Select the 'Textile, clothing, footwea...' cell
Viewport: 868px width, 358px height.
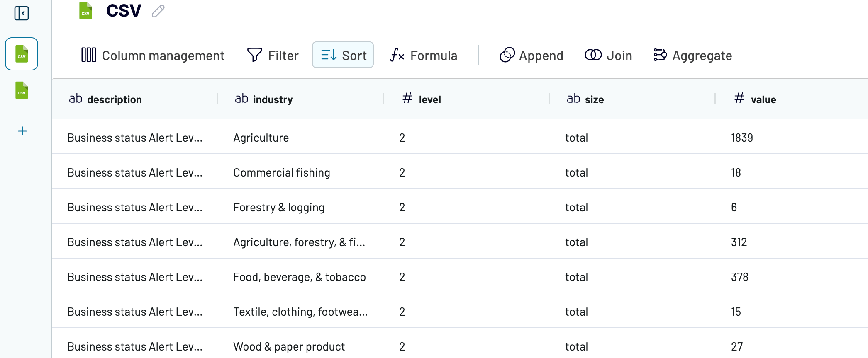[300, 312]
